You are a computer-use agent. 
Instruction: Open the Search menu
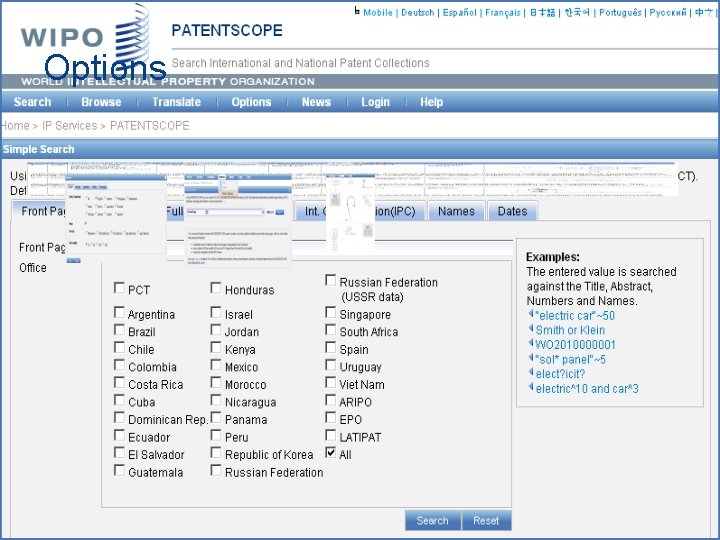(x=32, y=102)
